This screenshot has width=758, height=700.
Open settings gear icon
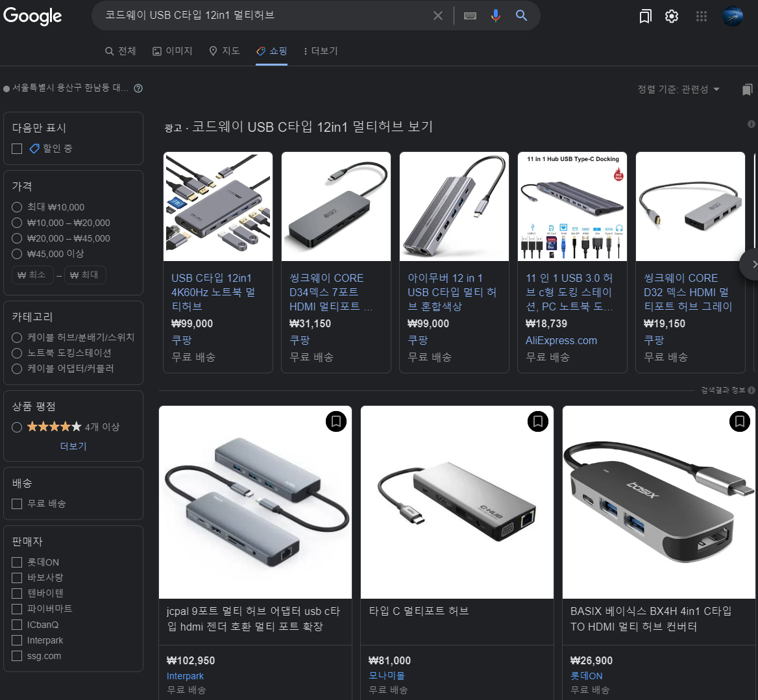[672, 16]
